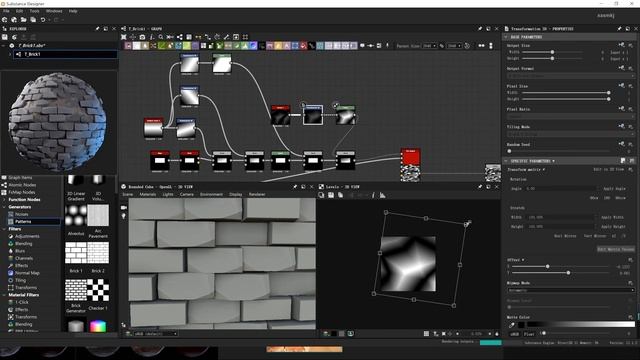
Task: Collapse the Generators library group
Action: [x=4, y=207]
